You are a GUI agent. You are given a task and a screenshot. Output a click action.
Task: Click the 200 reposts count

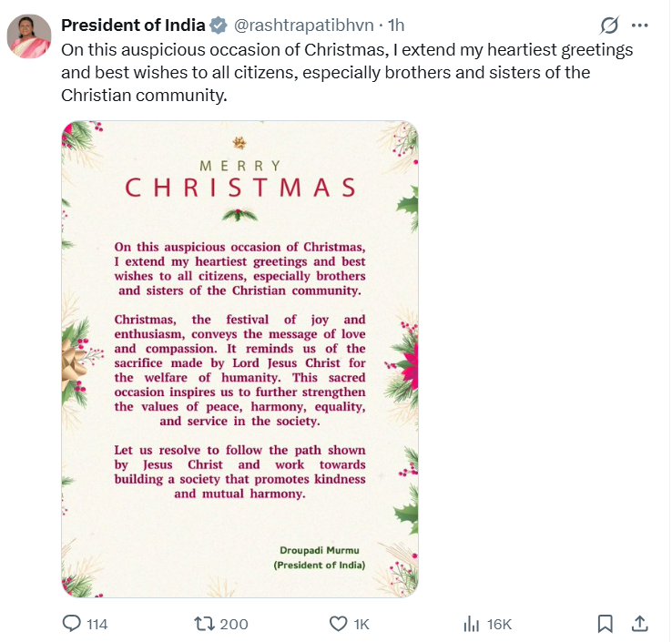234,624
